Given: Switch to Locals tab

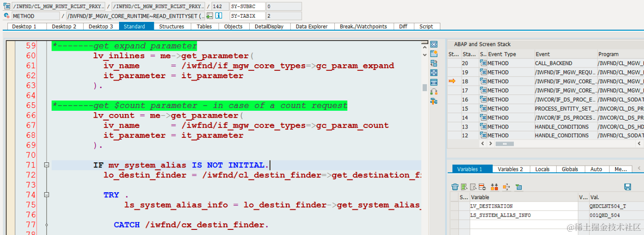Looking at the screenshot, I should [x=542, y=169].
